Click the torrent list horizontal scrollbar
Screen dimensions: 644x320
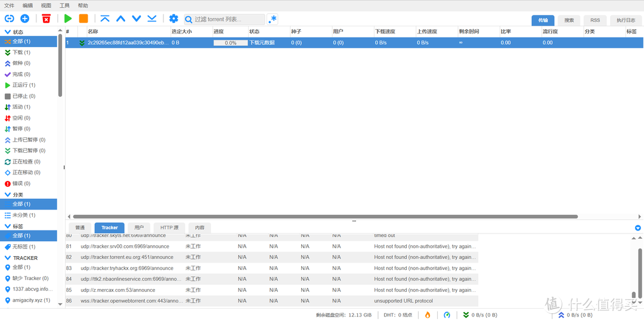326,216
